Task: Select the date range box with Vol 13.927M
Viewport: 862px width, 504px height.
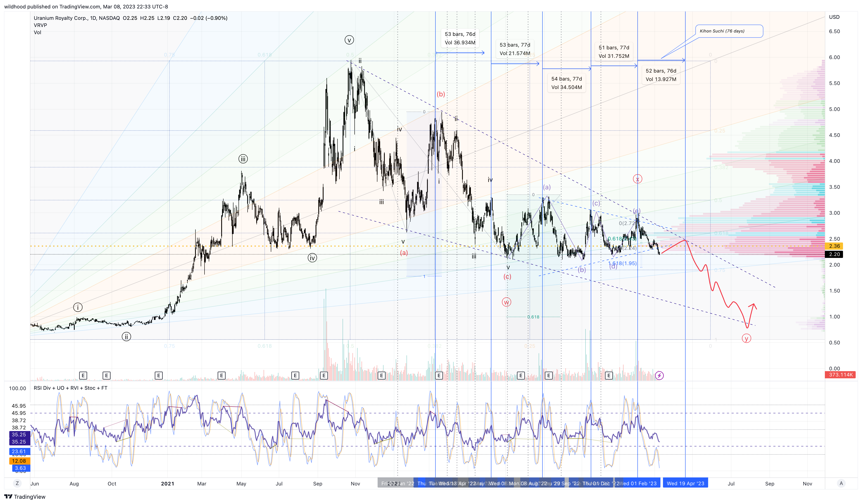Action: pos(661,75)
